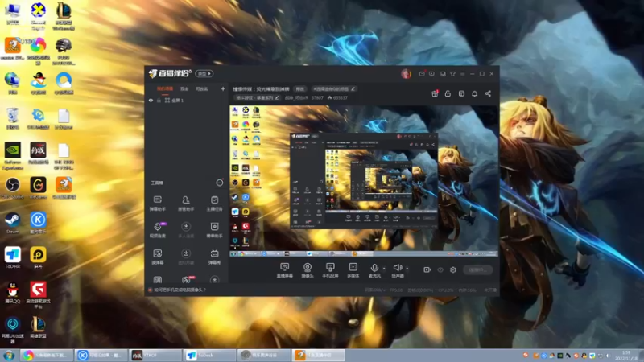Add phone screen casting source 手机投屏
The width and height of the screenshot is (644, 362).
(330, 270)
